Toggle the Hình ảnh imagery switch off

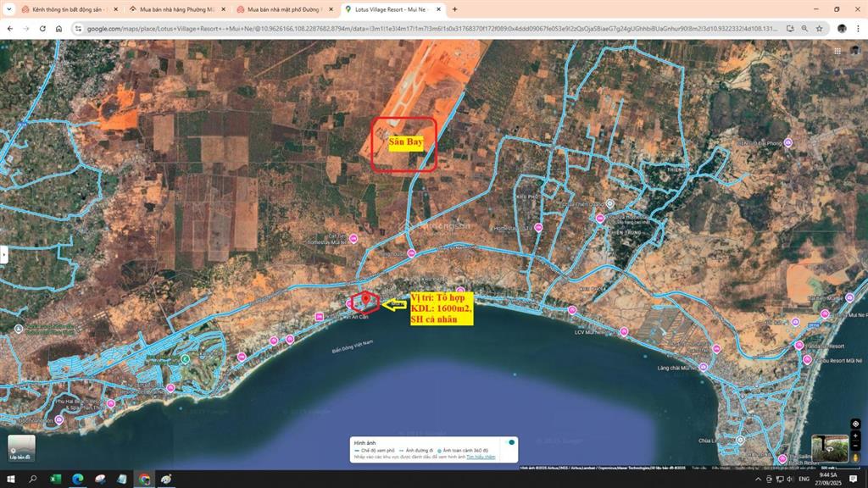tap(510, 442)
